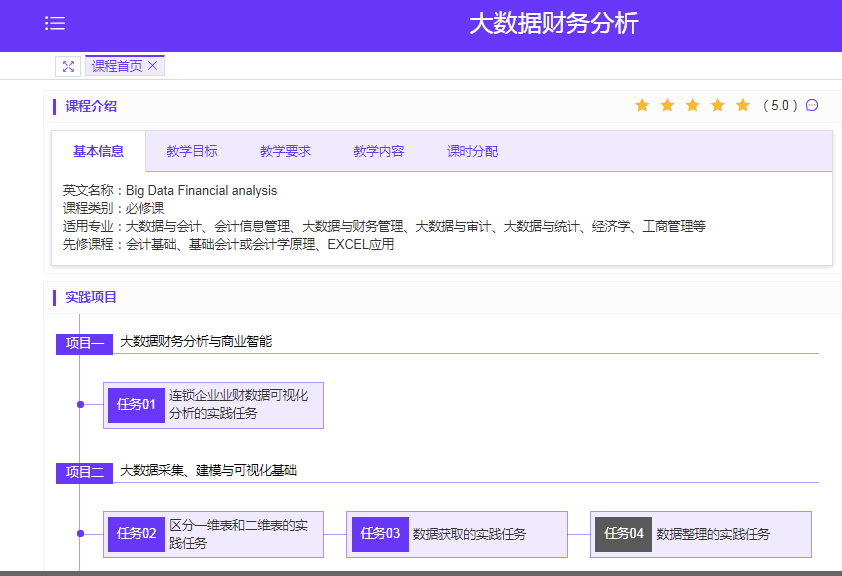Click the 项目二 project label
Viewport: 842px width, 576px height.
[84, 473]
